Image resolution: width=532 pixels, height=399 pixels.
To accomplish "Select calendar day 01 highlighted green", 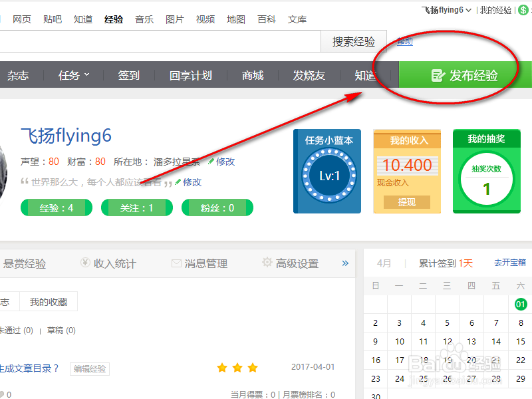I will point(521,304).
